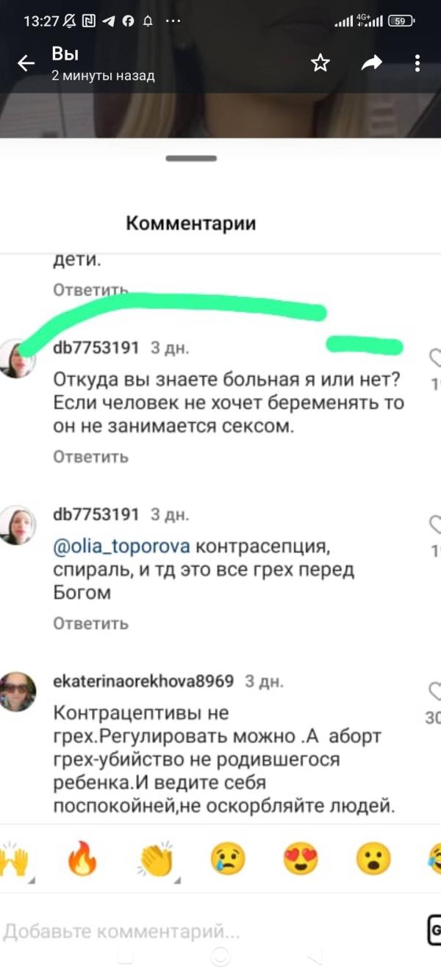Tap the back arrow icon
The width and height of the screenshot is (441, 980).
pyautogui.click(x=26, y=64)
